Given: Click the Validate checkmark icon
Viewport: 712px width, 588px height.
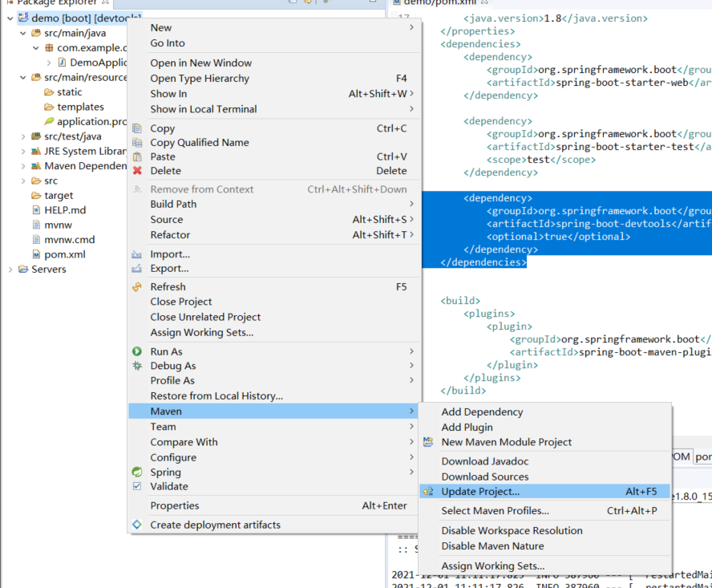Looking at the screenshot, I should coord(136,486).
